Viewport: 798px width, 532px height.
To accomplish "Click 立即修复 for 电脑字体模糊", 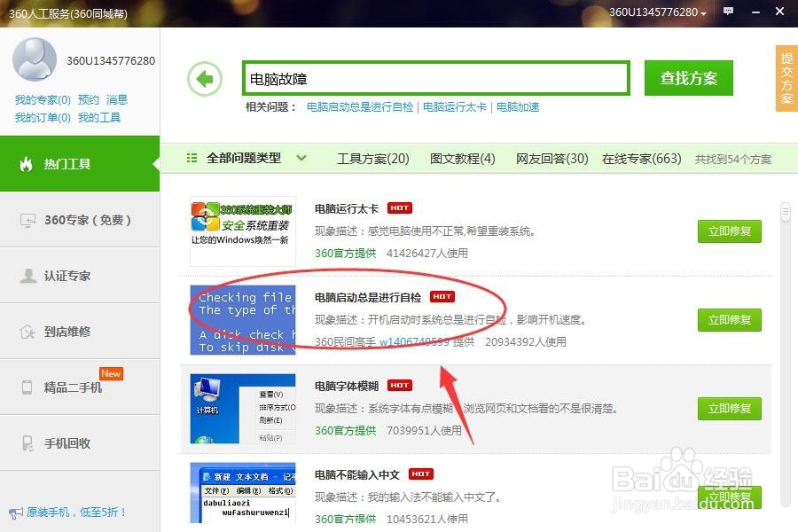I will [730, 408].
